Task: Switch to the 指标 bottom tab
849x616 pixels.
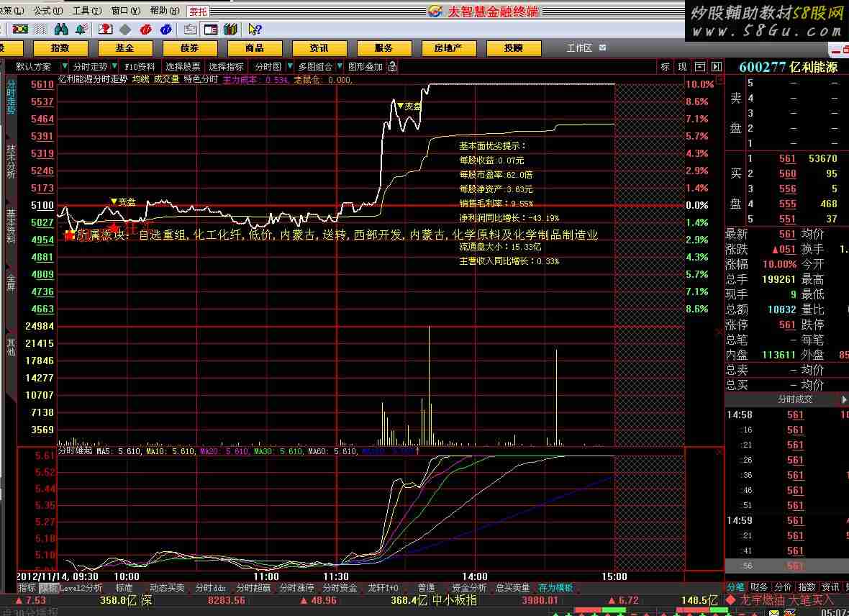Action: tap(27, 588)
